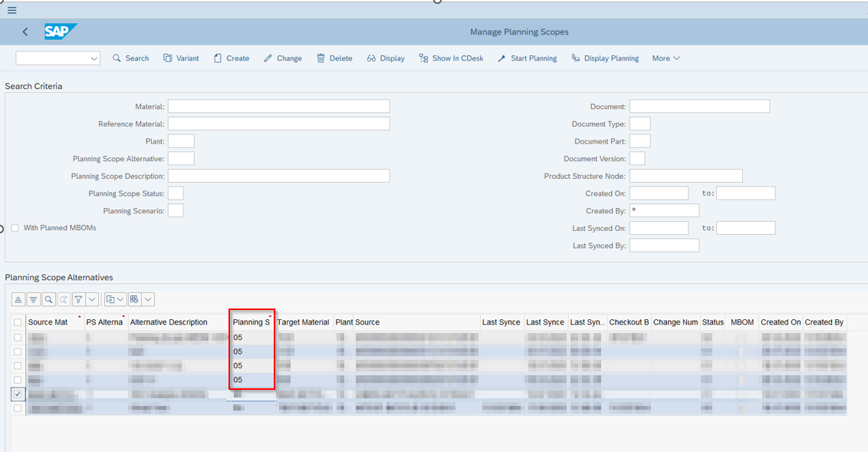Image resolution: width=868 pixels, height=452 pixels.
Task: Click the Search toolbar button
Action: point(130,58)
